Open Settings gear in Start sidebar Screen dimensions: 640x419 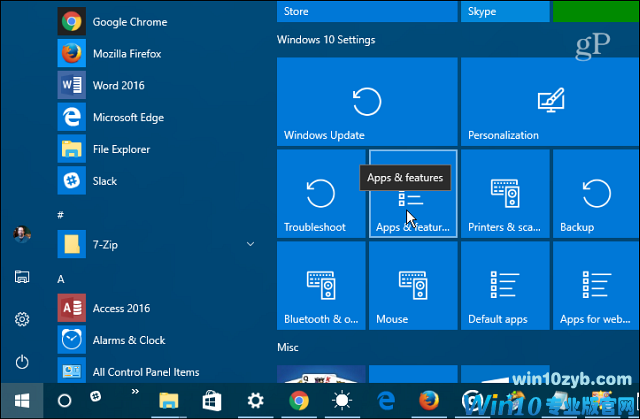pyautogui.click(x=21, y=319)
